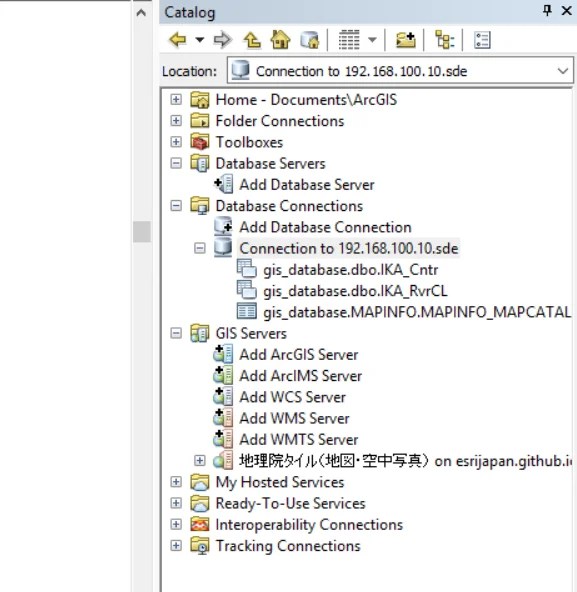Open the Location dropdown list
The width and height of the screenshot is (577, 592).
563,71
